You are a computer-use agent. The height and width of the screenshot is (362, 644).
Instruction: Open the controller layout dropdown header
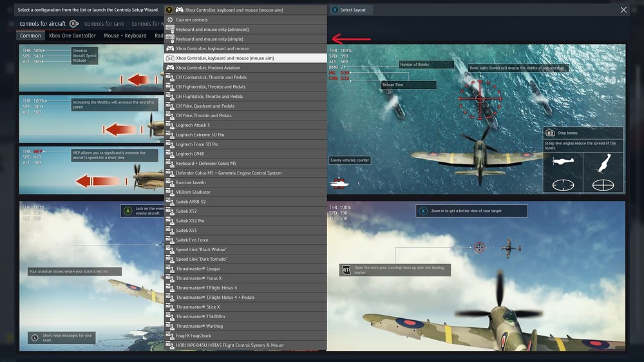point(245,10)
